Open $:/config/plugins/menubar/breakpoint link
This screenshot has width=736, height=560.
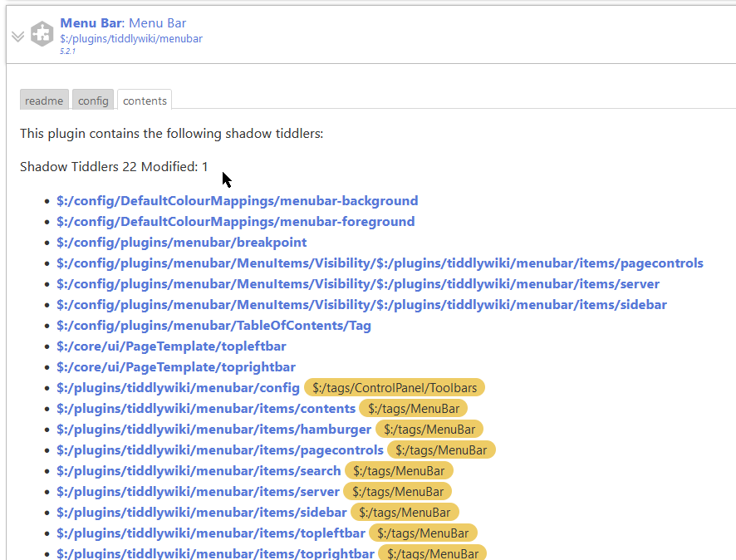182,243
